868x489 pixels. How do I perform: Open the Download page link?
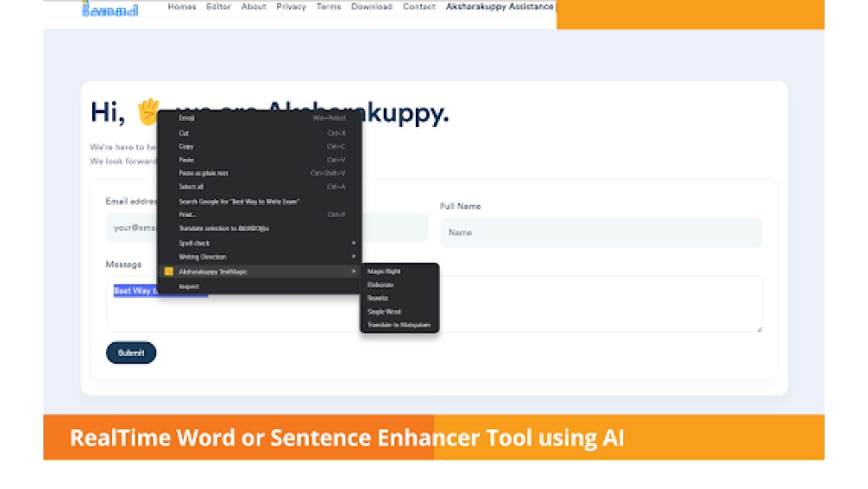(372, 7)
